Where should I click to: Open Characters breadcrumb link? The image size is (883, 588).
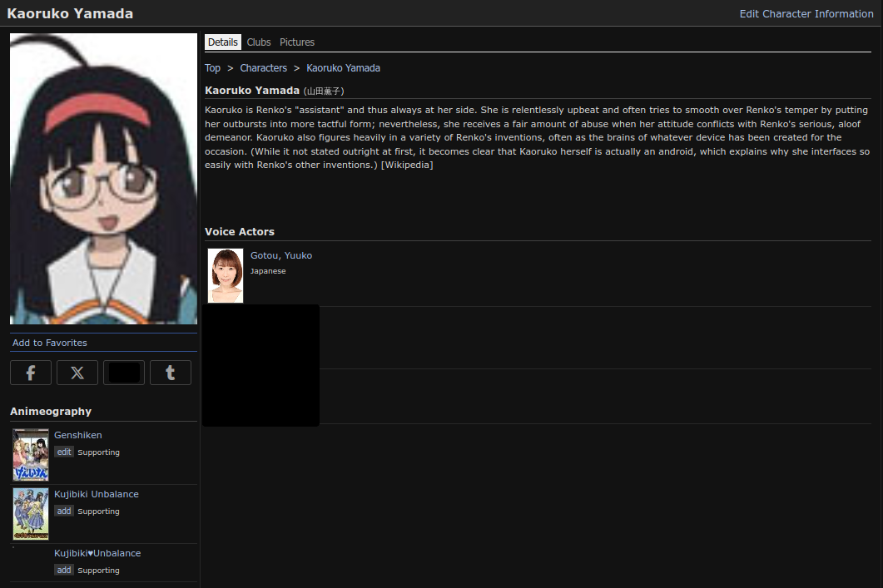(x=263, y=68)
